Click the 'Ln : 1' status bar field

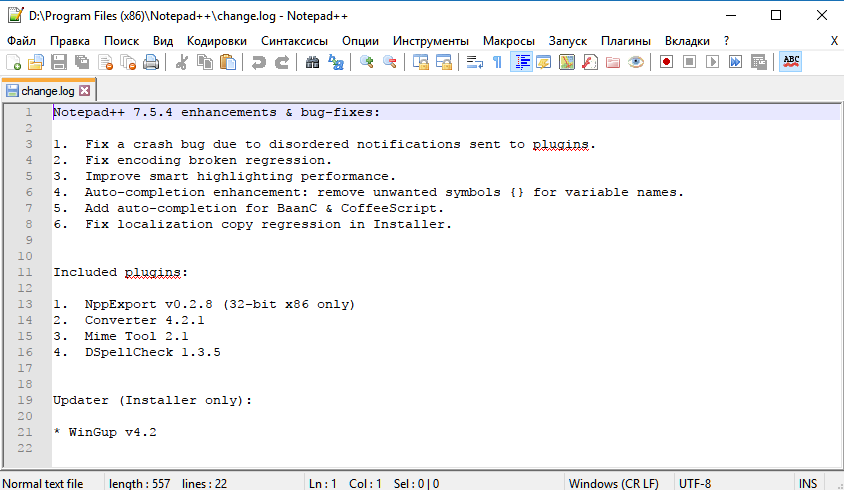point(322,484)
